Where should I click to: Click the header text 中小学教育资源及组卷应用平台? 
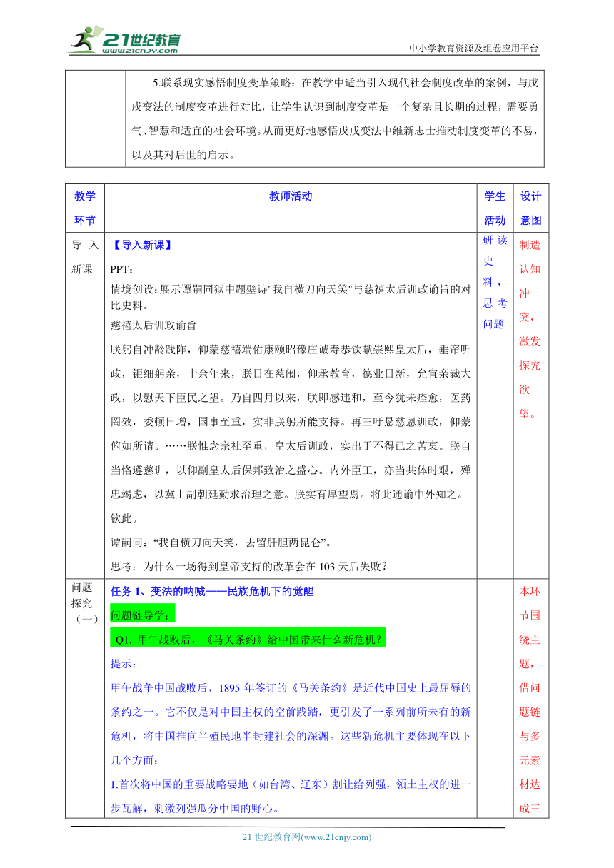tap(474, 49)
